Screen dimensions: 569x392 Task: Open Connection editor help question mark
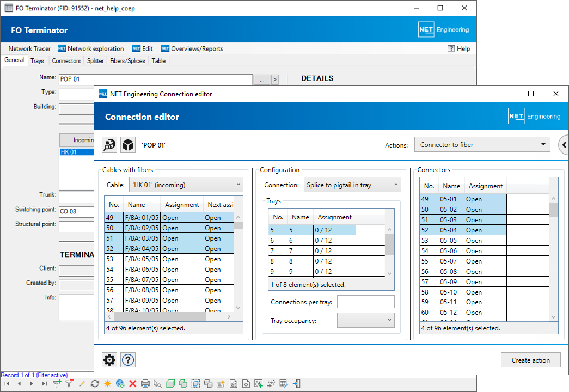pyautogui.click(x=128, y=360)
